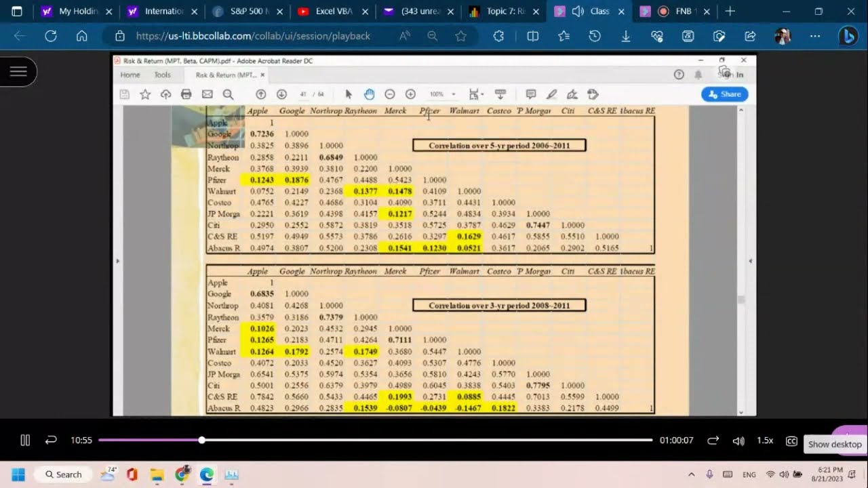This screenshot has height=488, width=868.
Task: Select the Acrobat highlight pen tool
Action: pos(552,94)
